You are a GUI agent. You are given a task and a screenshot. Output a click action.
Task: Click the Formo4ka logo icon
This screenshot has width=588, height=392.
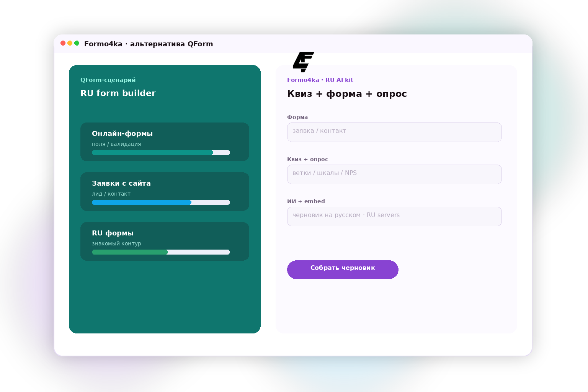tap(303, 62)
